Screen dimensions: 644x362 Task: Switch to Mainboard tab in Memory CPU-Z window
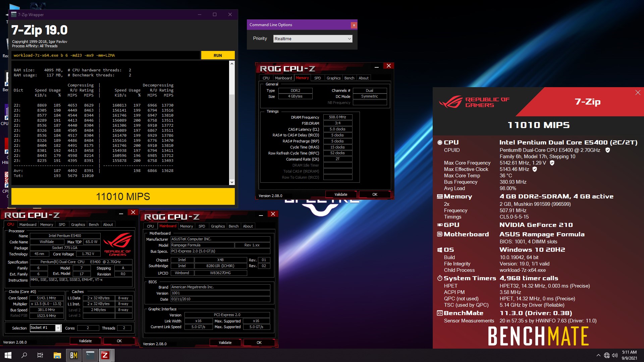click(x=283, y=78)
